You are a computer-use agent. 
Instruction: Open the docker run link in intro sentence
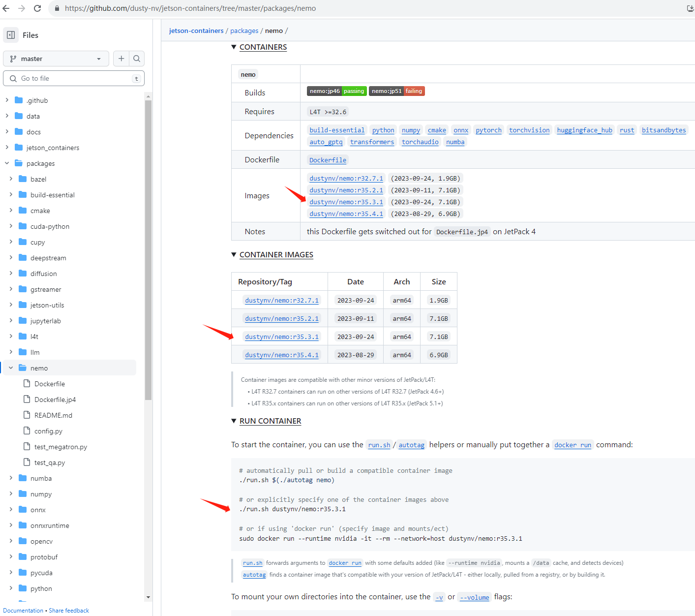coord(573,445)
